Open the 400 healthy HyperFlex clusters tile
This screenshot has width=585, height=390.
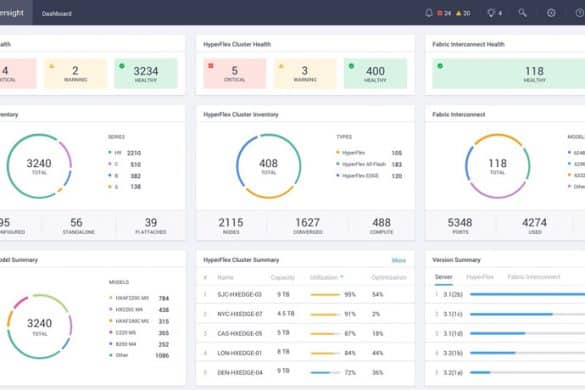[x=375, y=73]
